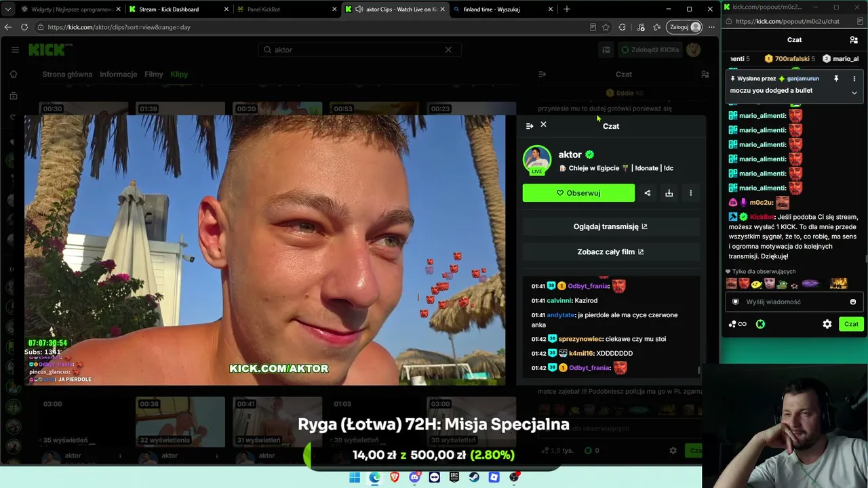The width and height of the screenshot is (868, 488).
Task: Click the Zaloguj profile button
Action: pyautogui.click(x=684, y=27)
